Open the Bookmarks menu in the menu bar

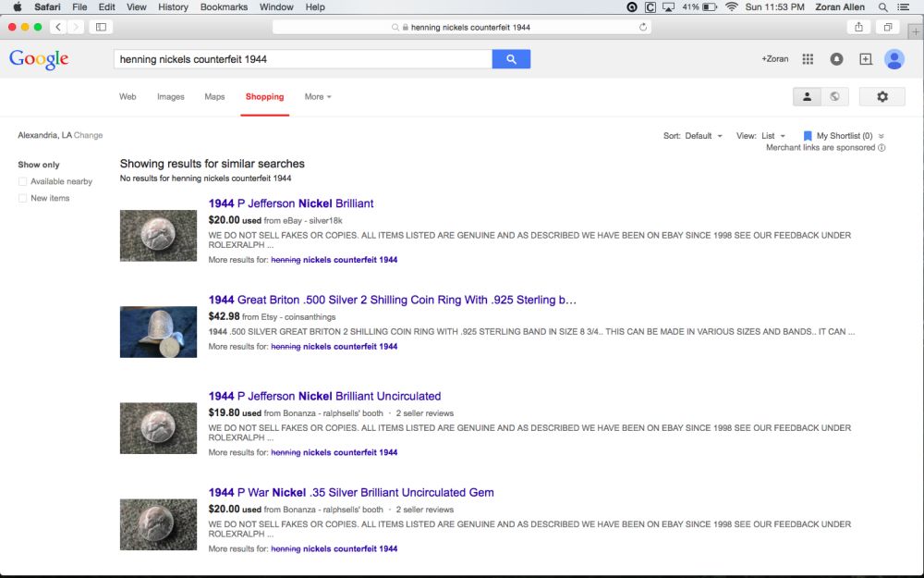pos(224,7)
